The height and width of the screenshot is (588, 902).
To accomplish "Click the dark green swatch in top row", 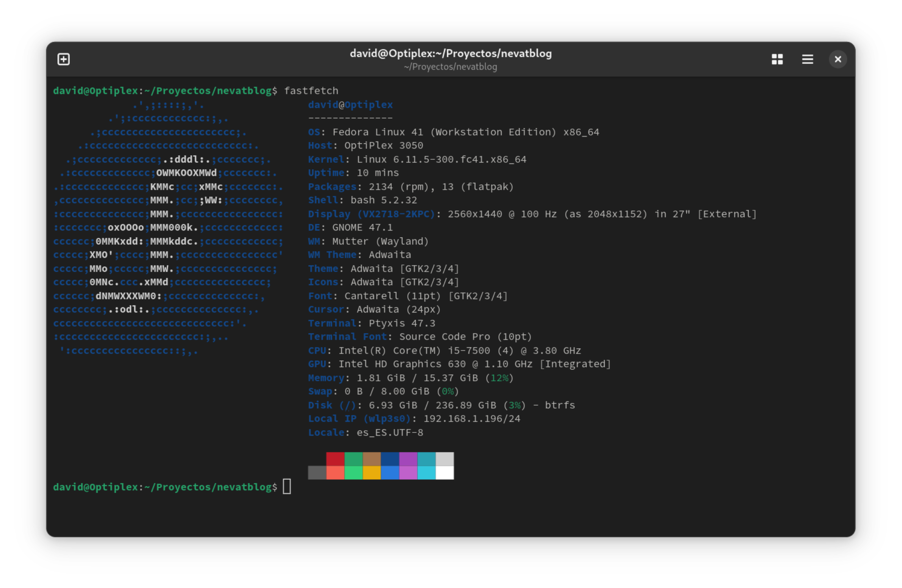I will (353, 459).
